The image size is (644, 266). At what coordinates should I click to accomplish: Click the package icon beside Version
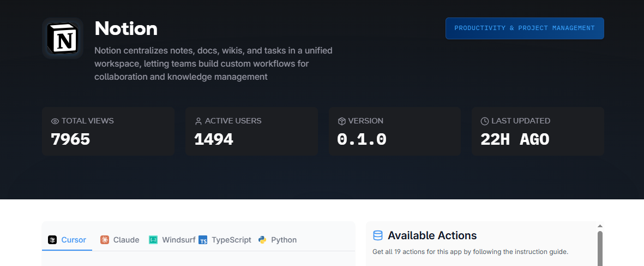342,121
